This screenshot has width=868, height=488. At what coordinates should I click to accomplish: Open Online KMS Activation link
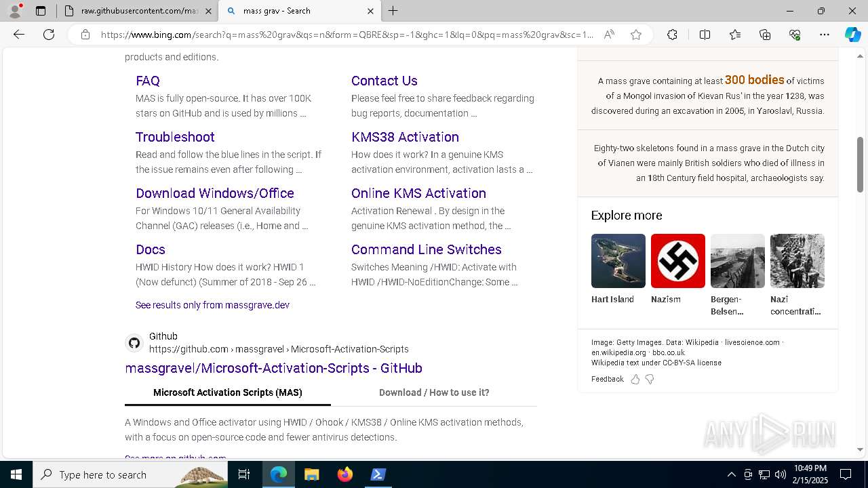418,193
